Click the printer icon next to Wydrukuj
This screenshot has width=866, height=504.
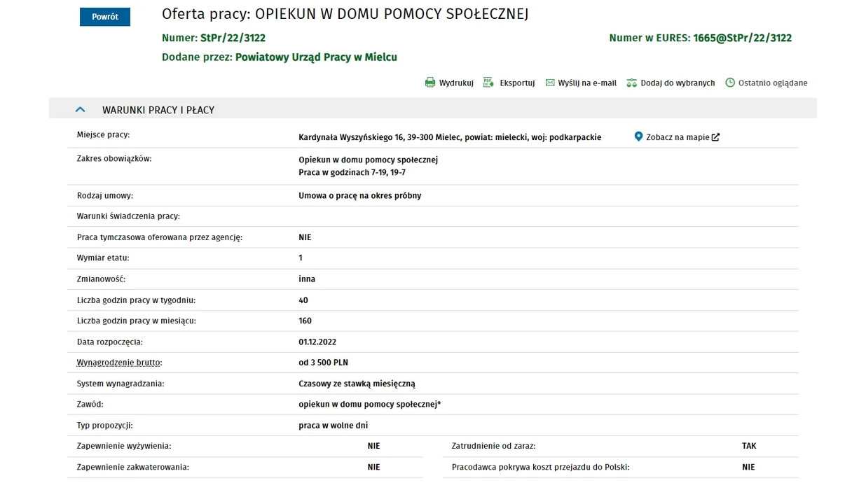[430, 83]
